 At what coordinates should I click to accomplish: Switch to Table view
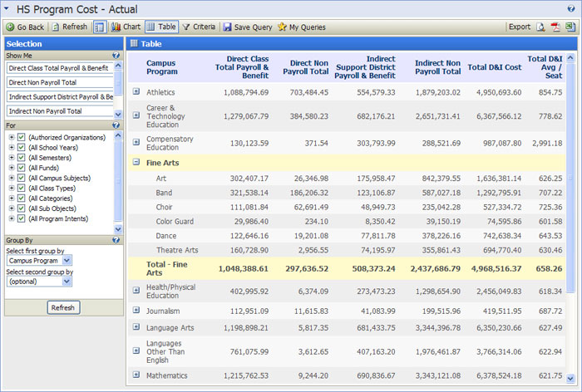pos(161,27)
